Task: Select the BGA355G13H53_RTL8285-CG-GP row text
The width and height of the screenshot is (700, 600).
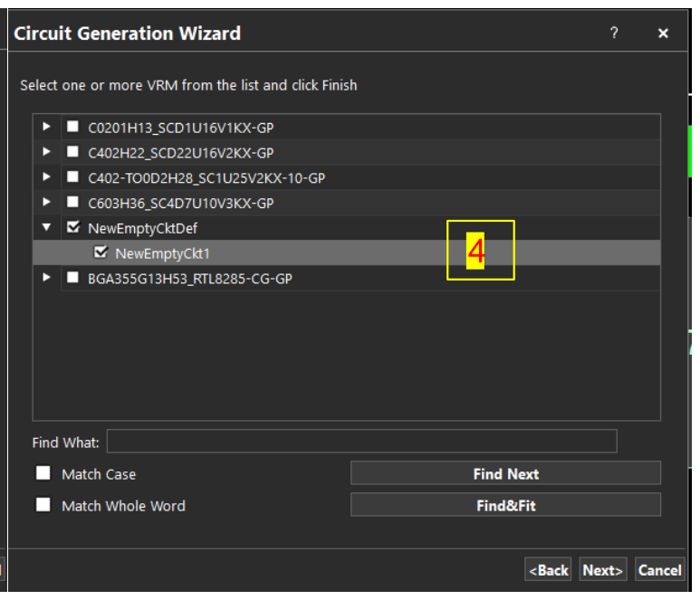Action: [x=190, y=279]
